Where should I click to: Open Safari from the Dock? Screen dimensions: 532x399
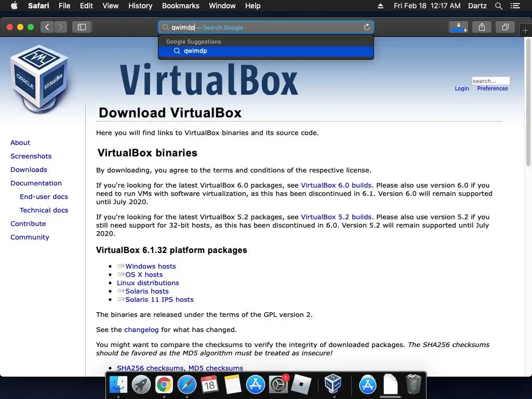[x=187, y=384]
